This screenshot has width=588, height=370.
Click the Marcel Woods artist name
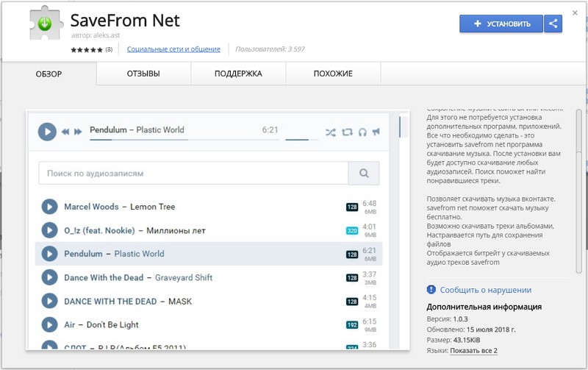click(x=91, y=207)
